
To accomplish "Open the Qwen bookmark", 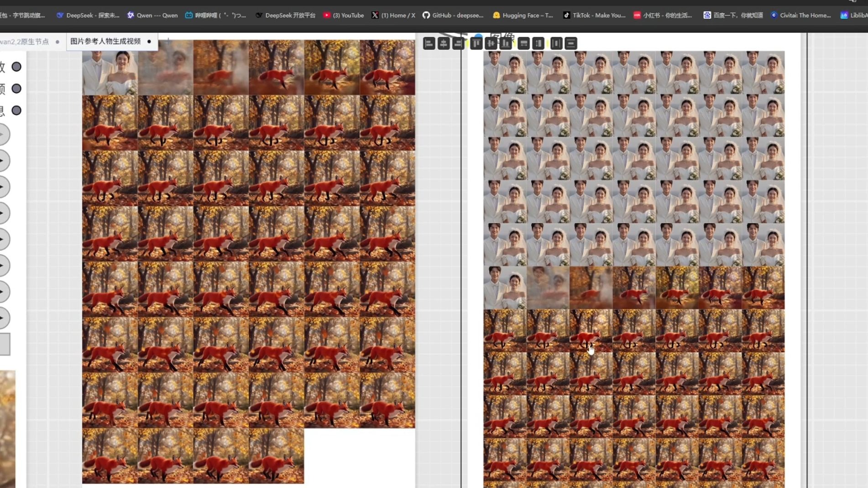I will tap(152, 15).
